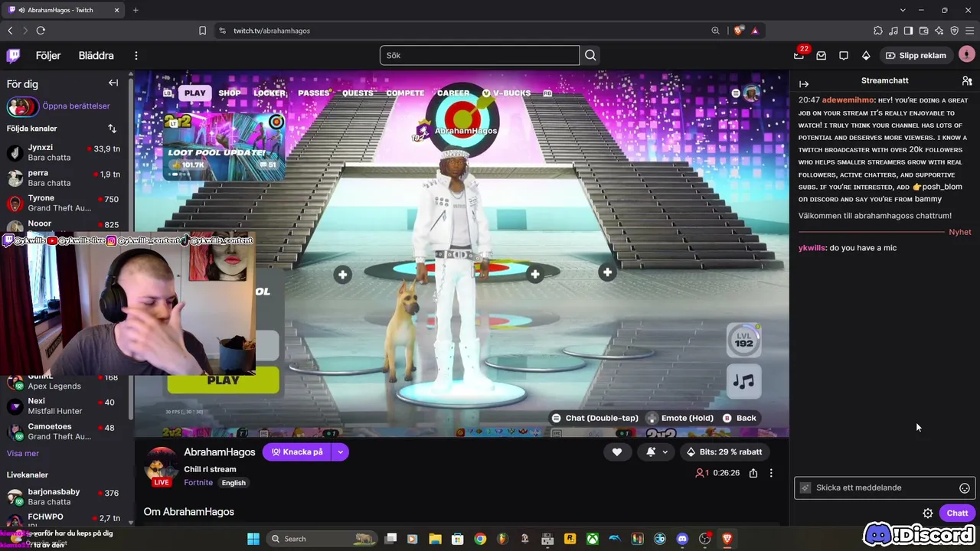Send message with the Chatt button
This screenshot has width=980, height=551.
click(x=957, y=514)
